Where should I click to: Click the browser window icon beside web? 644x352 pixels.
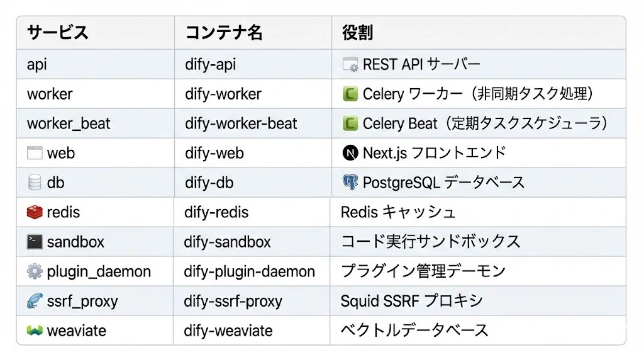pyautogui.click(x=35, y=153)
